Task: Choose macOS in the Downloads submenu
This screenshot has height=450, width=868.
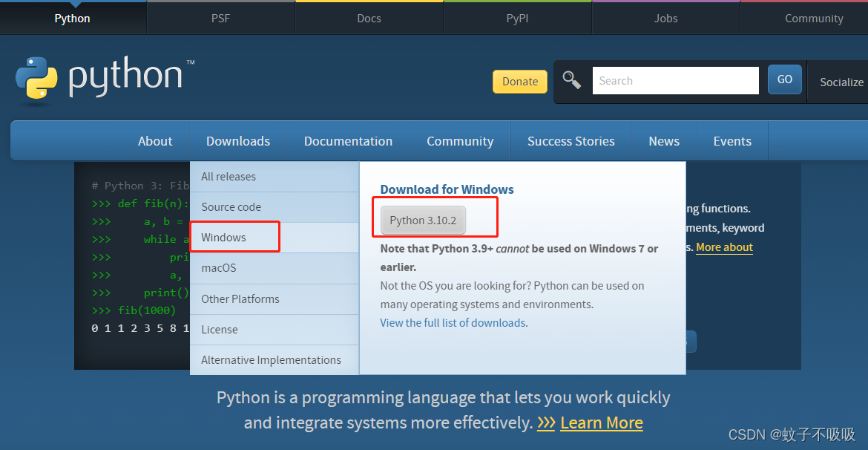Action: (x=274, y=268)
